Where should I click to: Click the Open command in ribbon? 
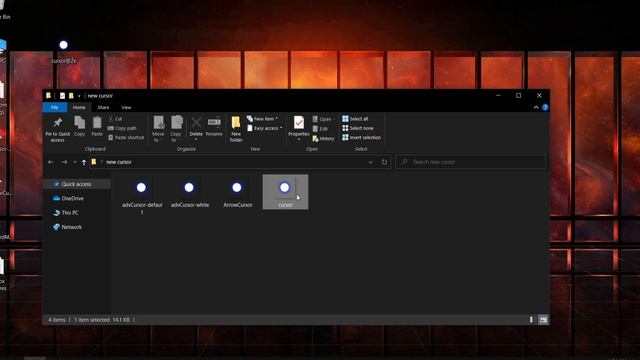click(x=322, y=119)
